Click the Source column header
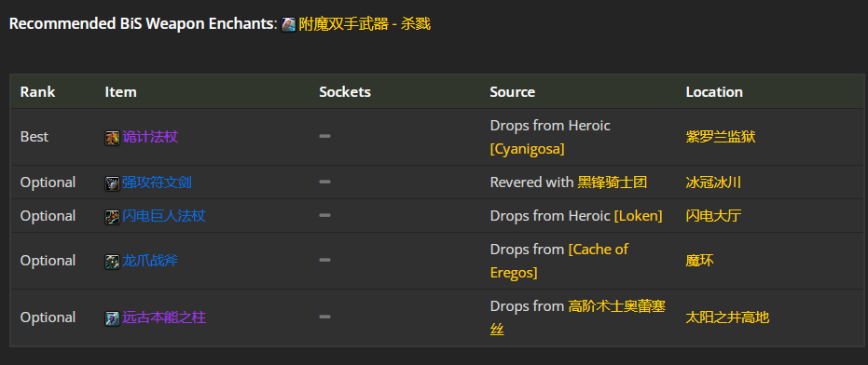Viewport: 868px width, 365px height. pos(512,92)
